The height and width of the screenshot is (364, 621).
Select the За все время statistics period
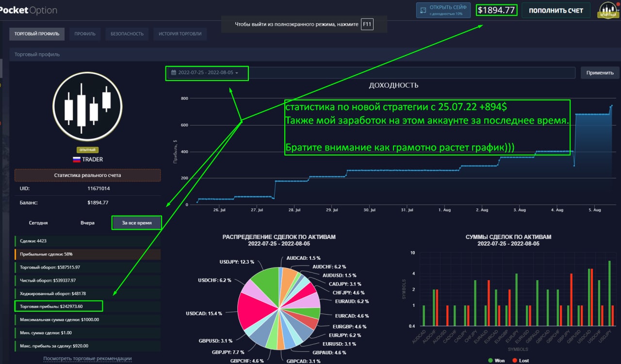(136, 223)
